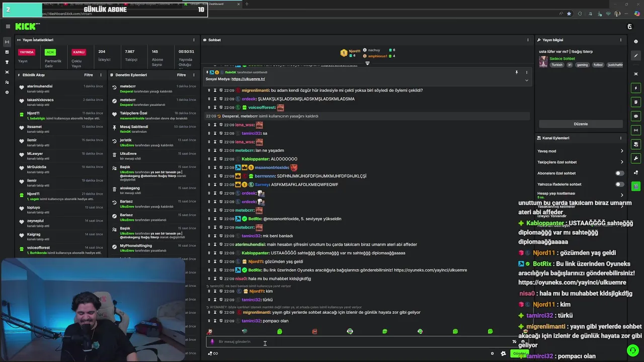
Task: Expand Takipçilere özel sohbet options
Action: (x=622, y=162)
